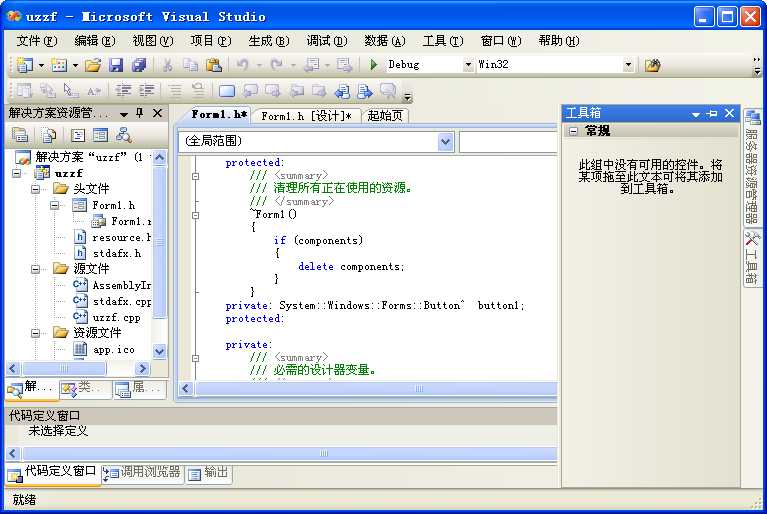This screenshot has height=514, width=767.
Task: Open the Server Explorer side tab
Action: tap(752, 166)
